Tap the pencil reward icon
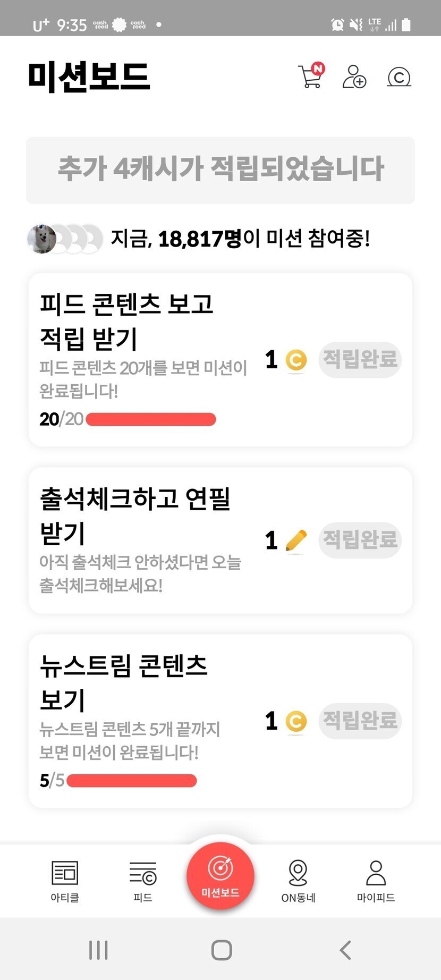The width and height of the screenshot is (441, 980). pyautogui.click(x=296, y=540)
